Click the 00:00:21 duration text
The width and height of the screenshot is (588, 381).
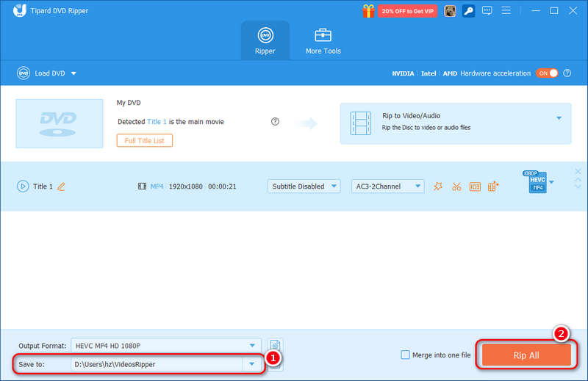coord(222,186)
